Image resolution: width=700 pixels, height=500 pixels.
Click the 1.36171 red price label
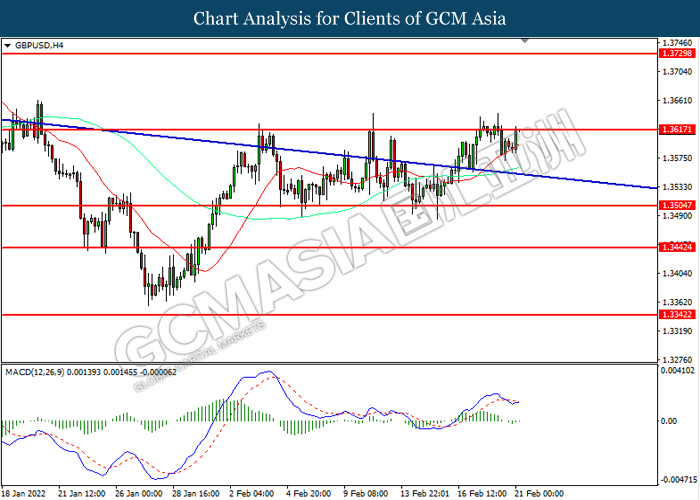(x=677, y=129)
